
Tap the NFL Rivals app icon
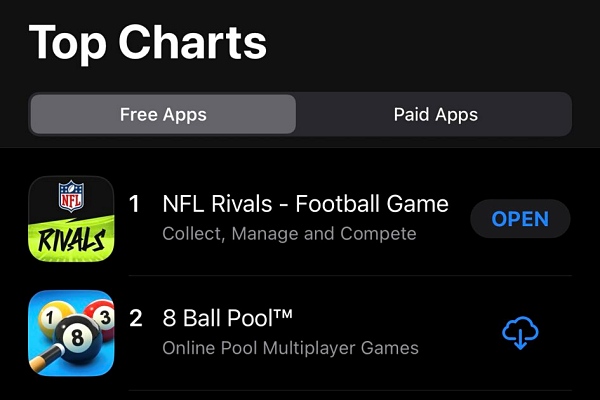[x=71, y=219]
